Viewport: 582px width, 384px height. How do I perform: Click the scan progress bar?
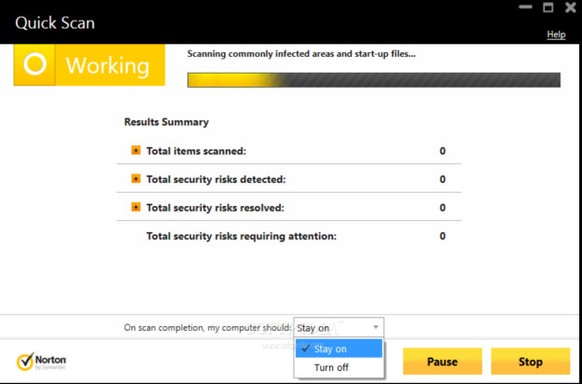[x=374, y=80]
